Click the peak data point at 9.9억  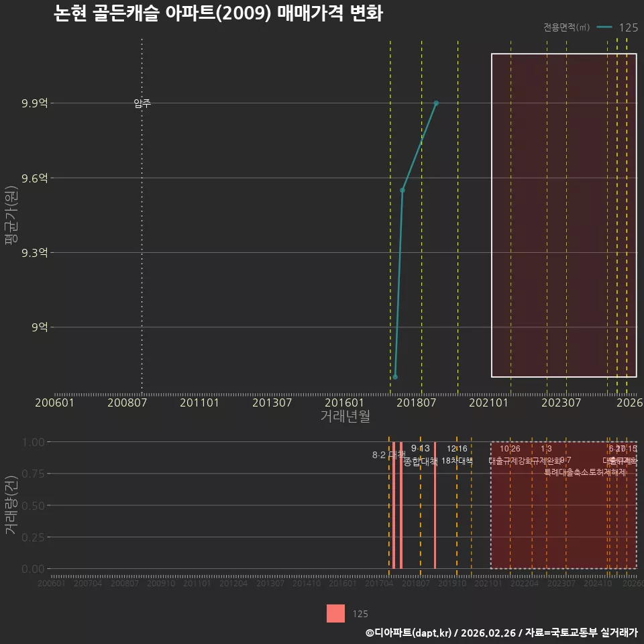tap(436, 103)
